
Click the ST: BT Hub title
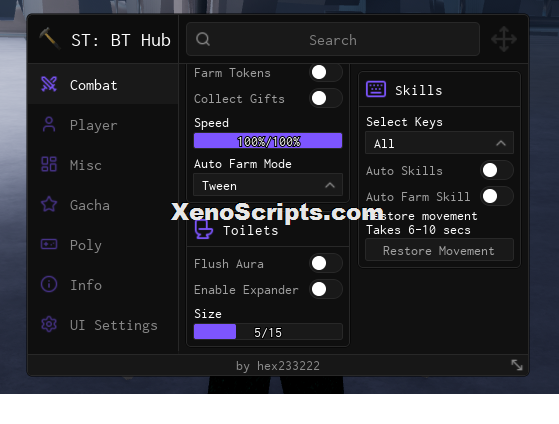(121, 40)
